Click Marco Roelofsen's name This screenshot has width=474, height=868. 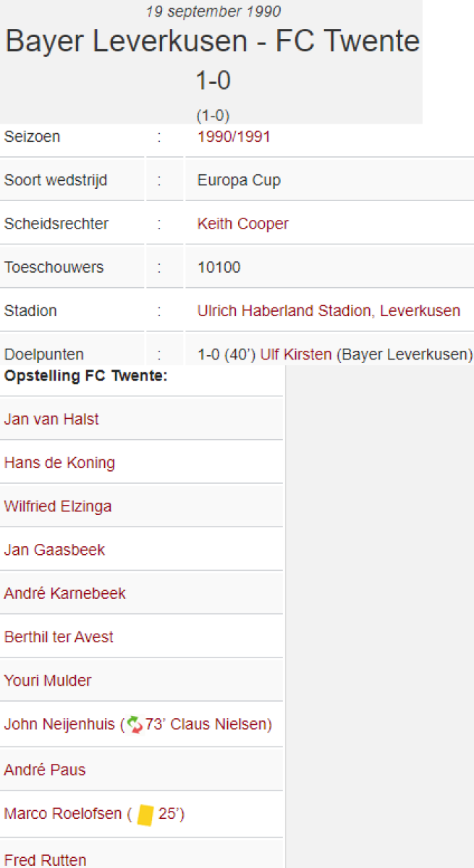coord(63,814)
